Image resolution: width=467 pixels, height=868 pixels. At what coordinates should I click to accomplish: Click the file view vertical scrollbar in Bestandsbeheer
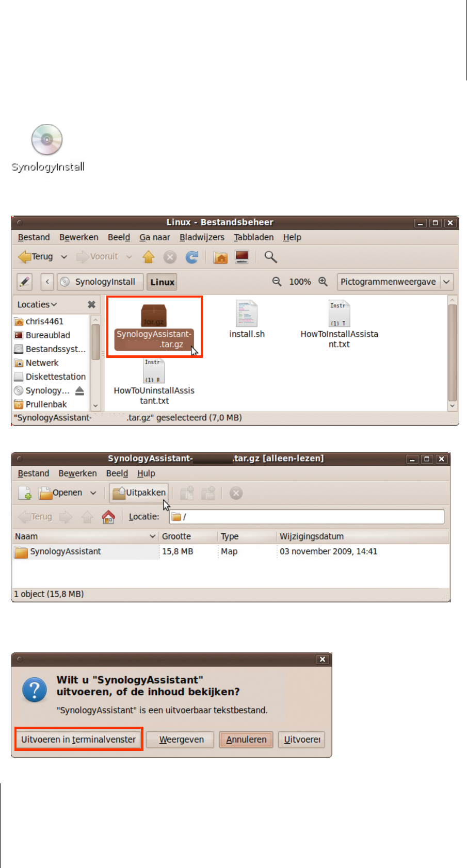pyautogui.click(x=453, y=353)
